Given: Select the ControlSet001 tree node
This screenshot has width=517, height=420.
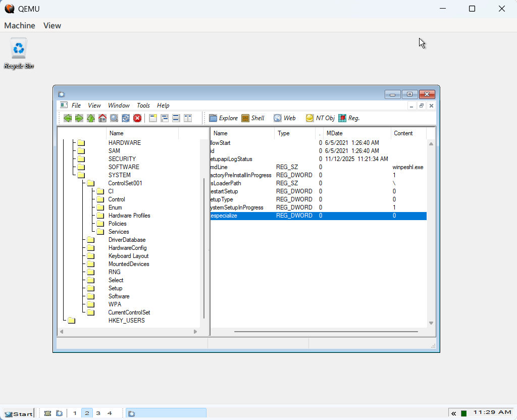Looking at the screenshot, I should 125,183.
